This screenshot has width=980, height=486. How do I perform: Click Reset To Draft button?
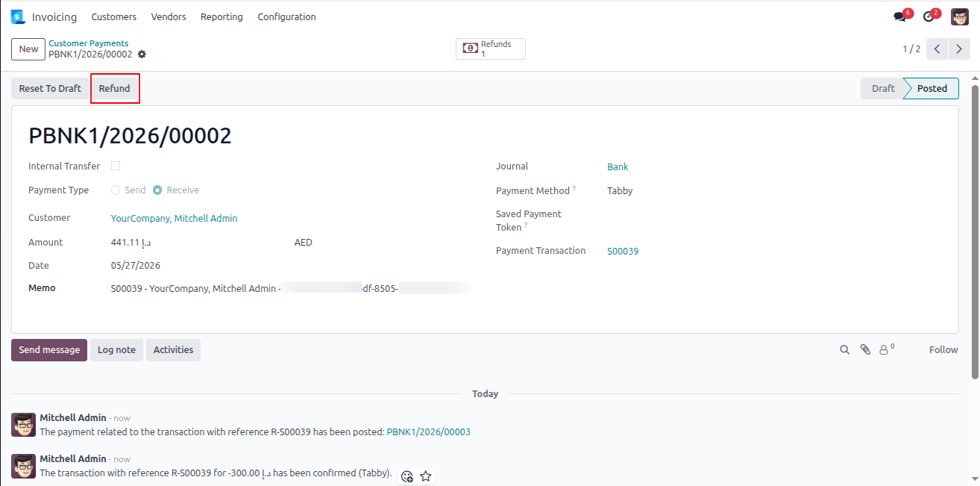coord(50,88)
